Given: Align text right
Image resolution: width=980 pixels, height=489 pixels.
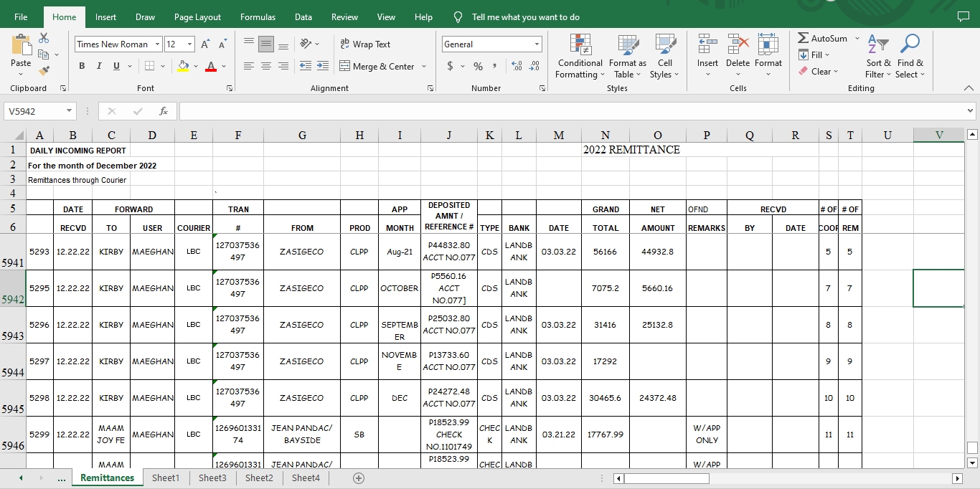Looking at the screenshot, I should 283,66.
